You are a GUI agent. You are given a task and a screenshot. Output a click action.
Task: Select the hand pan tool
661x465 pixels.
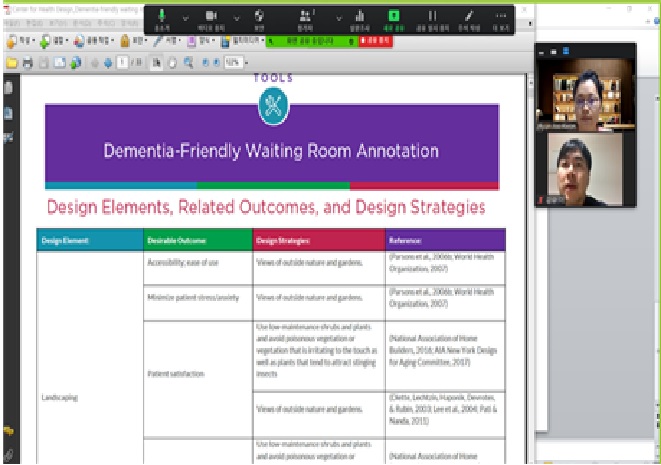click(x=172, y=64)
